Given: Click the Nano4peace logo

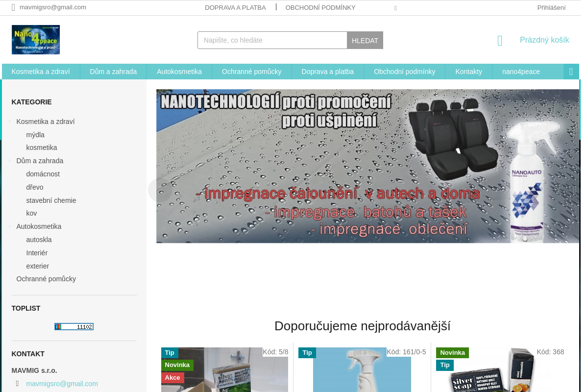Looking at the screenshot, I should click(35, 39).
